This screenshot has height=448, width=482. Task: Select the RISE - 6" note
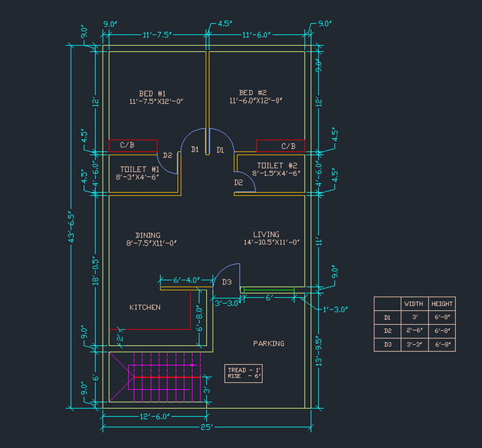coord(244,376)
